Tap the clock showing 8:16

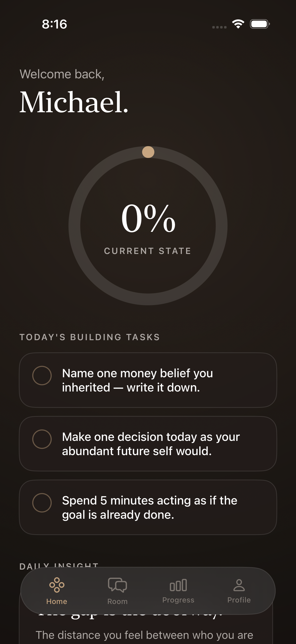click(x=54, y=24)
